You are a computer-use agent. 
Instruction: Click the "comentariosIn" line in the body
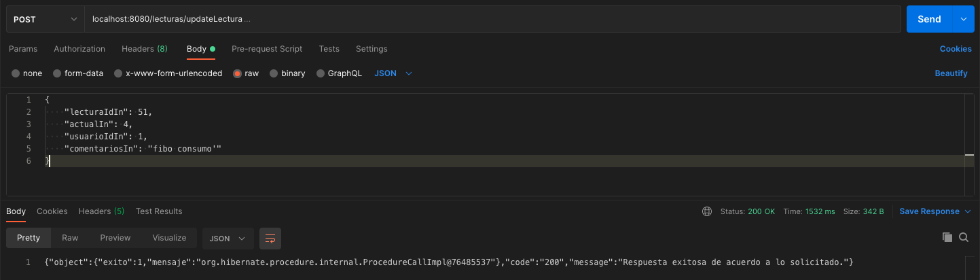click(x=143, y=149)
